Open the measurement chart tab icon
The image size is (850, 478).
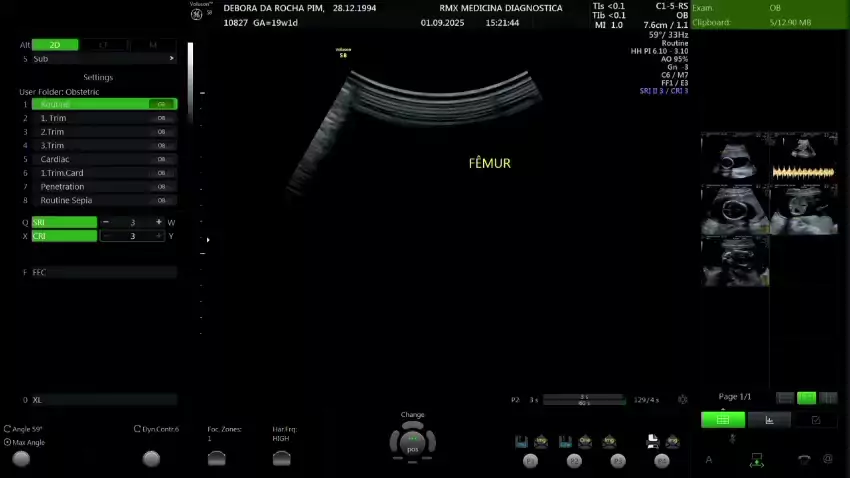point(769,420)
